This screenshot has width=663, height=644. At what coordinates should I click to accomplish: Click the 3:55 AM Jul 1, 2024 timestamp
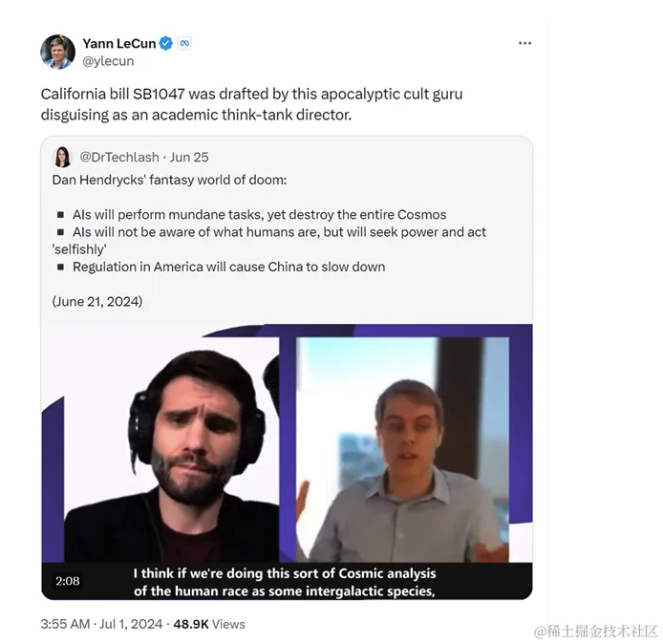101,624
